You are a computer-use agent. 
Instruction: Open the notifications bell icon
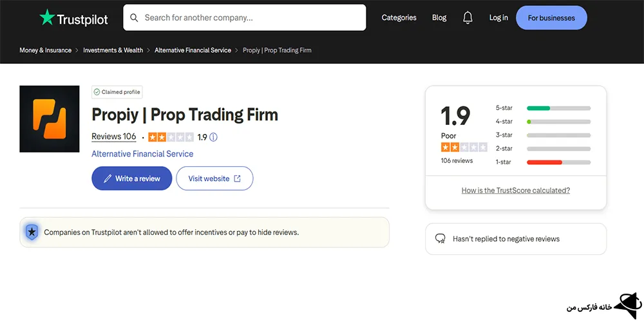pyautogui.click(x=468, y=18)
